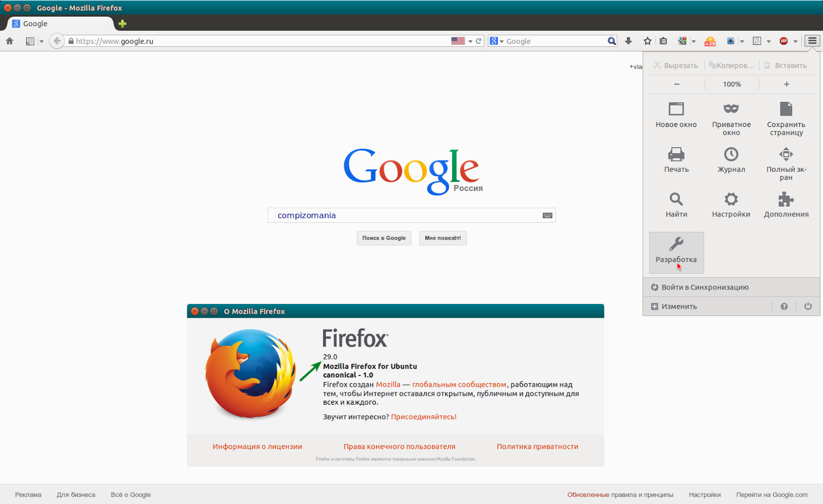Image resolution: width=823 pixels, height=504 pixels.
Task: Open Разработка (Developer) tools
Action: tap(676, 252)
